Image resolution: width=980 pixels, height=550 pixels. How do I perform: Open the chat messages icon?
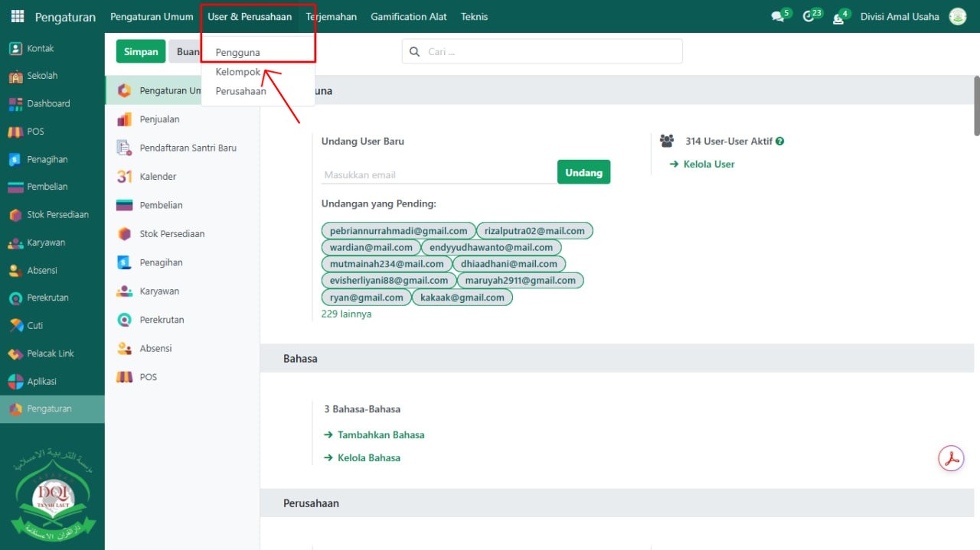[778, 17]
